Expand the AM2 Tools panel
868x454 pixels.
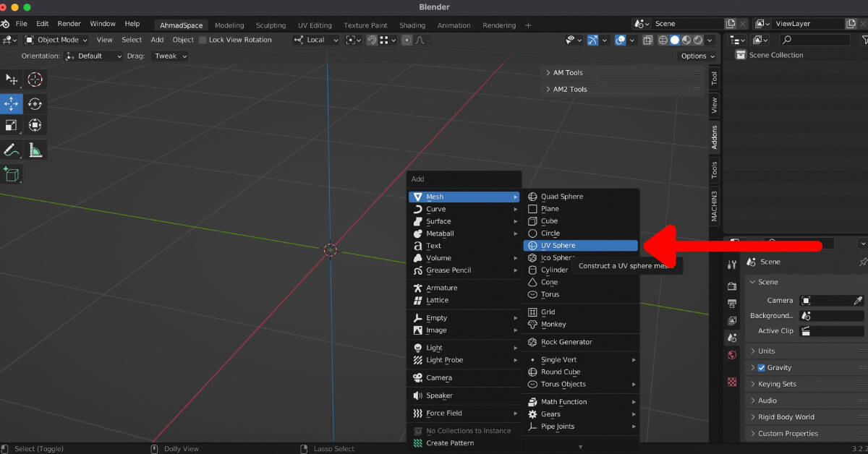click(x=622, y=89)
